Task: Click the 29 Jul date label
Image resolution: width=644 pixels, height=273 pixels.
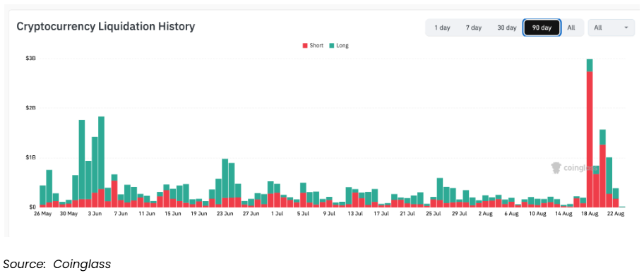Action: click(459, 214)
